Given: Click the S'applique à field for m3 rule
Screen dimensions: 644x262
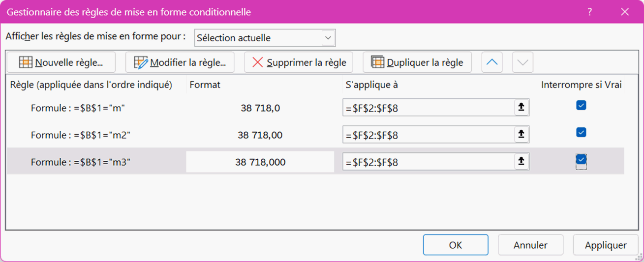Looking at the screenshot, I should click(428, 162).
